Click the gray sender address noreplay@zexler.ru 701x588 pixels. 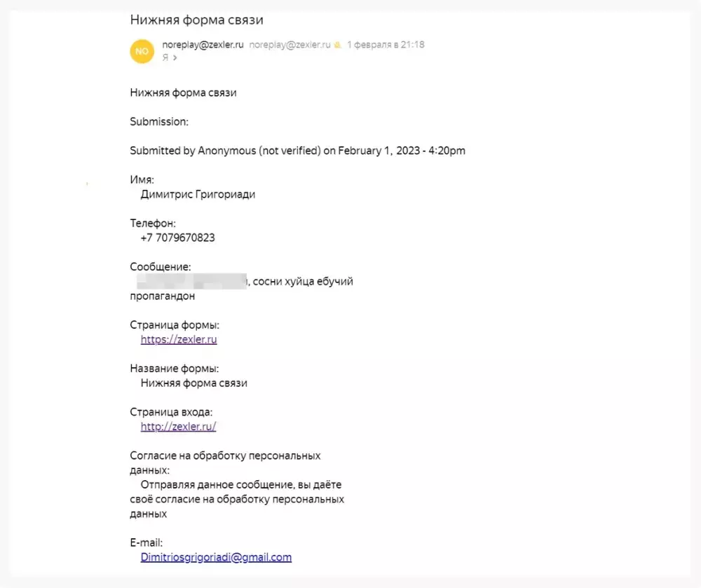(290, 45)
